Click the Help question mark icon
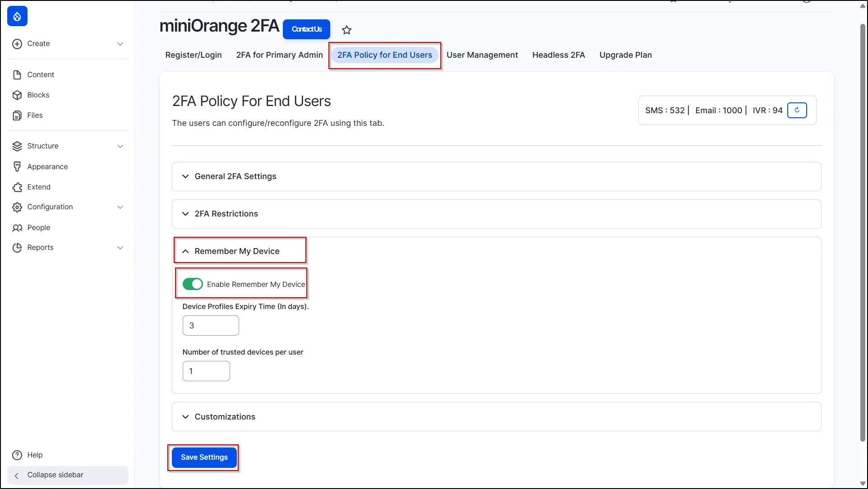868x489 pixels. point(17,455)
